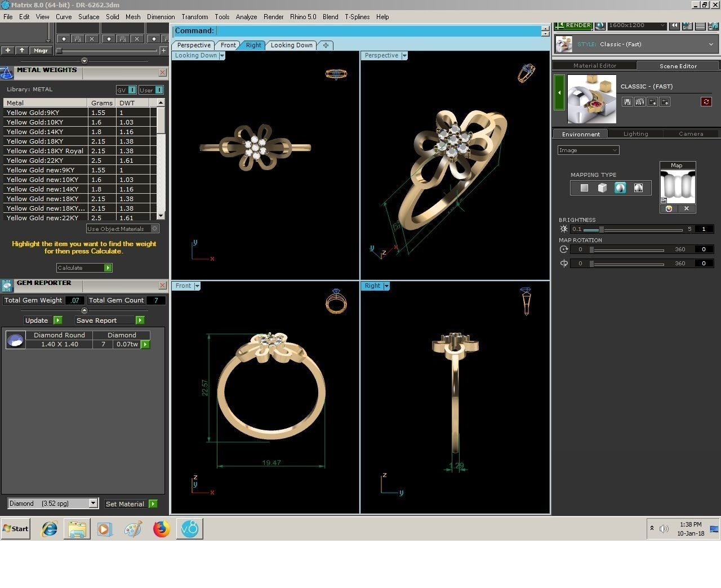Click the save scene style disk icon
The image size is (721, 588).
tap(627, 101)
